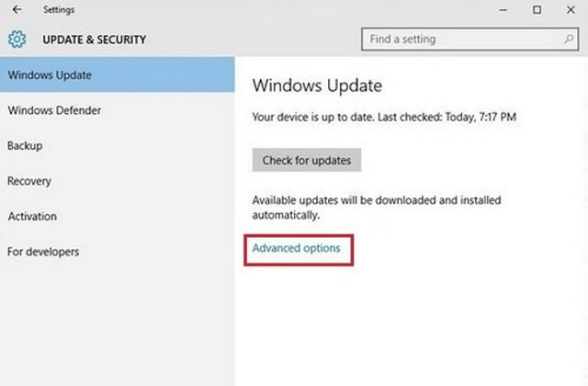Click the automatic updates description text
588x386 pixels.
pyautogui.click(x=377, y=208)
